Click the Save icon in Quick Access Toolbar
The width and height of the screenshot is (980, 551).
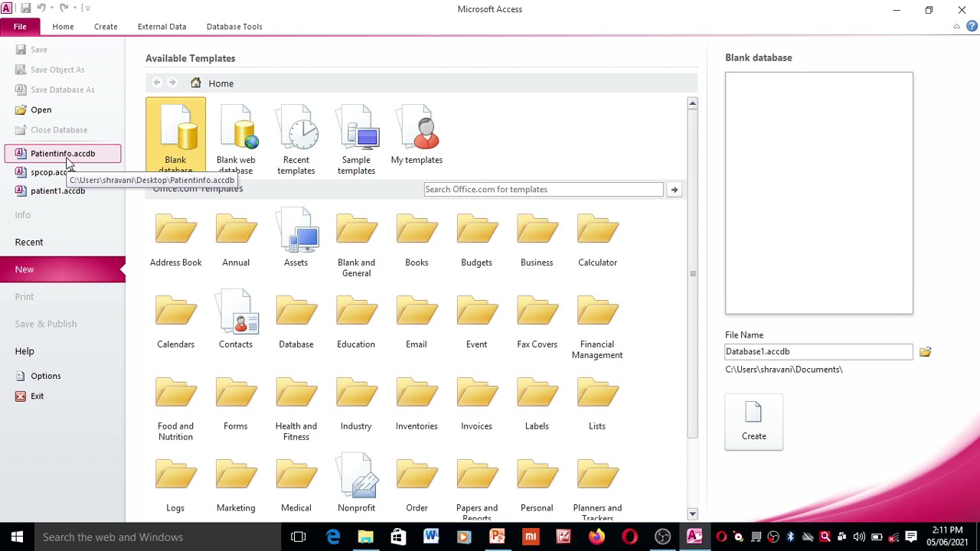click(25, 8)
